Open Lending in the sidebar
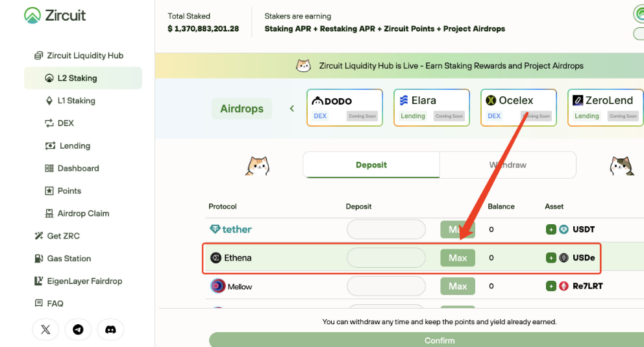This screenshot has width=644, height=347. click(68, 146)
